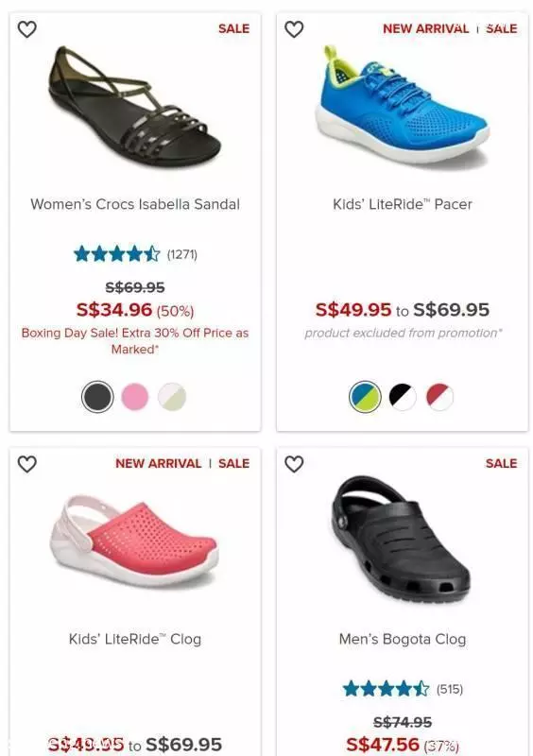Open Women's Crocs Isabella Sandal title link
Image resolution: width=533 pixels, height=756 pixels.
(x=135, y=204)
